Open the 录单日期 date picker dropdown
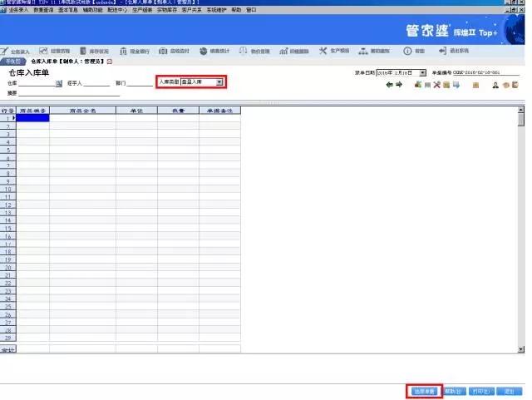532x400 pixels. point(422,72)
